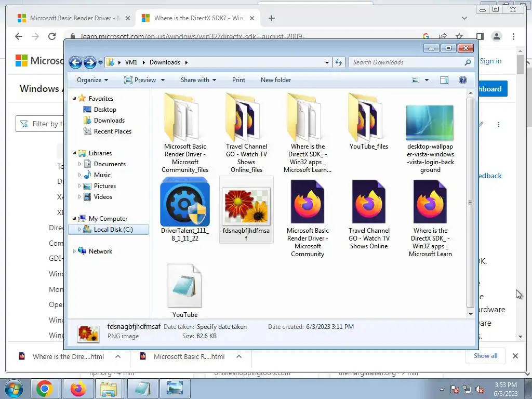Select Downloads under Favorites
Image resolution: width=532 pixels, height=399 pixels.
(x=109, y=121)
